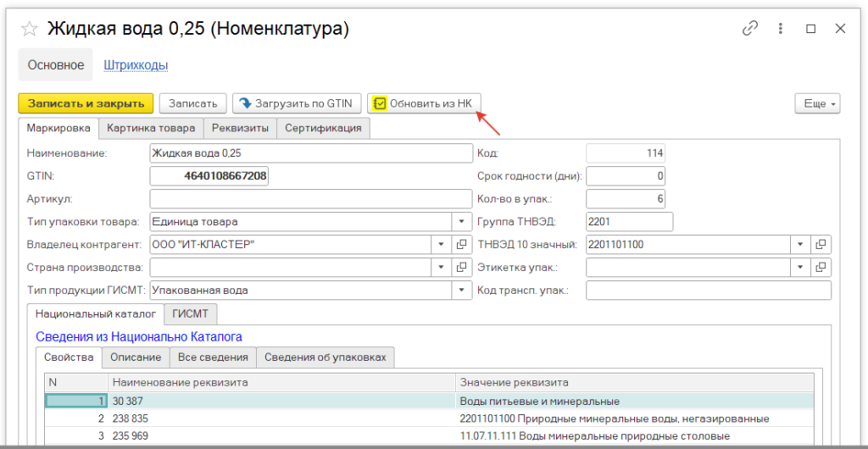Expand the ТНВЭД 10 значный dropdown
The height and width of the screenshot is (449, 868).
click(x=800, y=244)
